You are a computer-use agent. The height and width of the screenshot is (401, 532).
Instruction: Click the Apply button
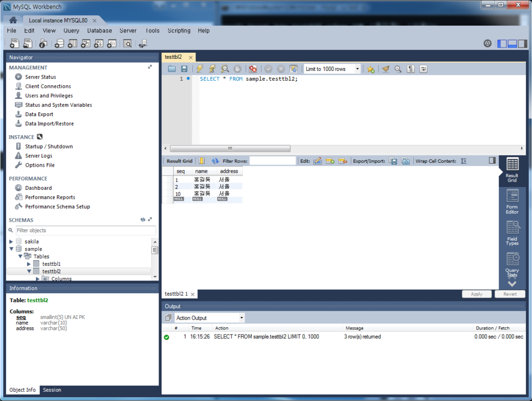pos(476,294)
